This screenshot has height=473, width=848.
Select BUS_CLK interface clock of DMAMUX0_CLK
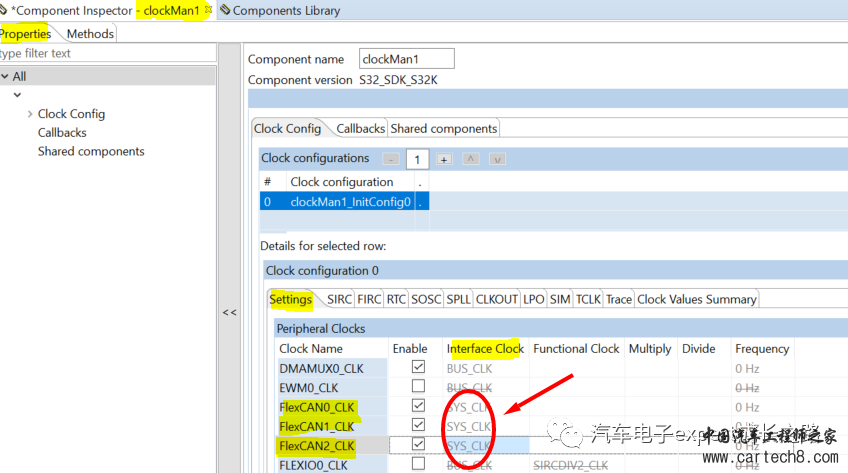(x=469, y=369)
